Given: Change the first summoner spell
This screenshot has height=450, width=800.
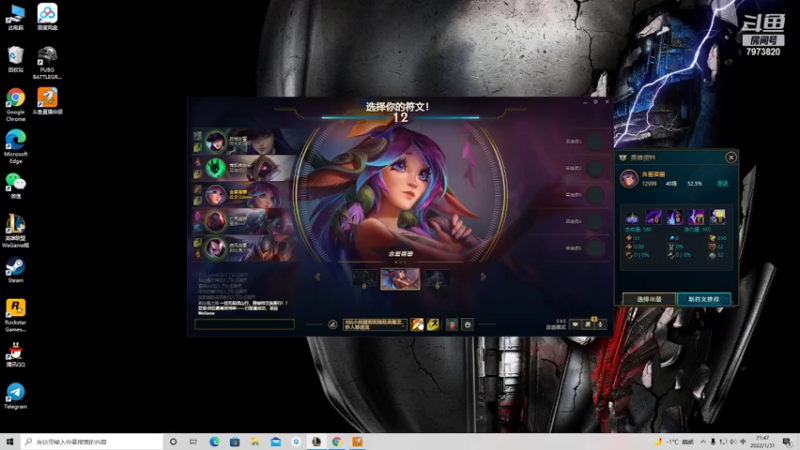Looking at the screenshot, I should point(417,324).
